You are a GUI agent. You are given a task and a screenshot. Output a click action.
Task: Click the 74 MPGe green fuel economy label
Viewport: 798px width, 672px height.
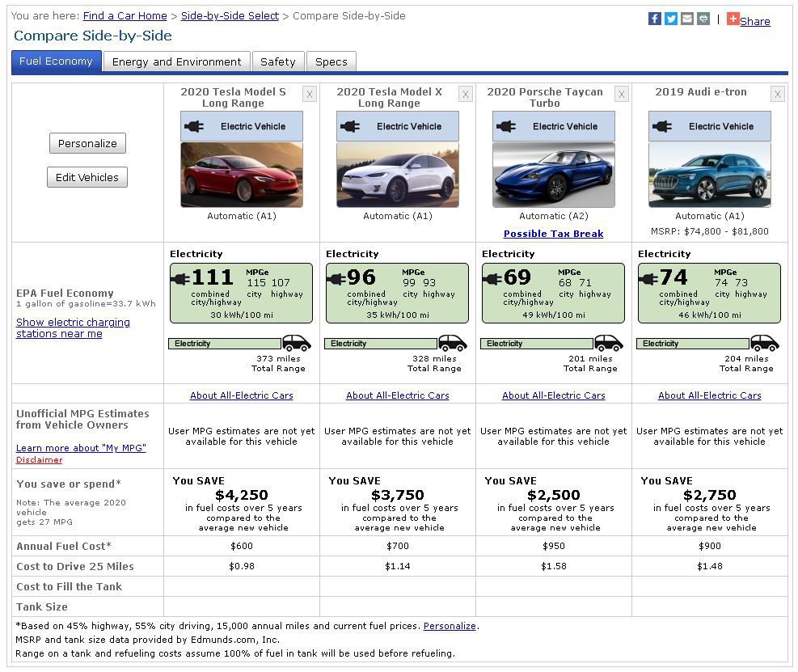709,294
